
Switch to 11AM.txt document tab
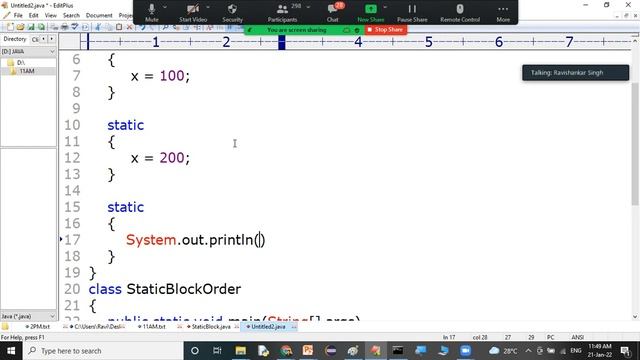152,327
